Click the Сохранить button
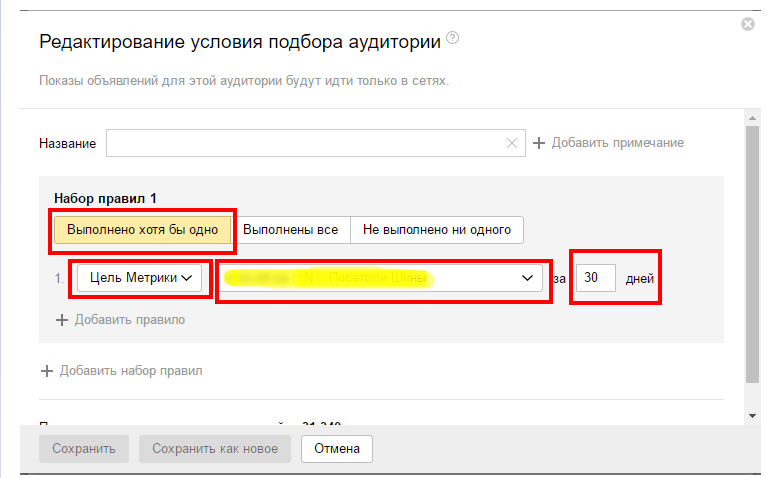This screenshot has height=478, width=767. coord(84,449)
